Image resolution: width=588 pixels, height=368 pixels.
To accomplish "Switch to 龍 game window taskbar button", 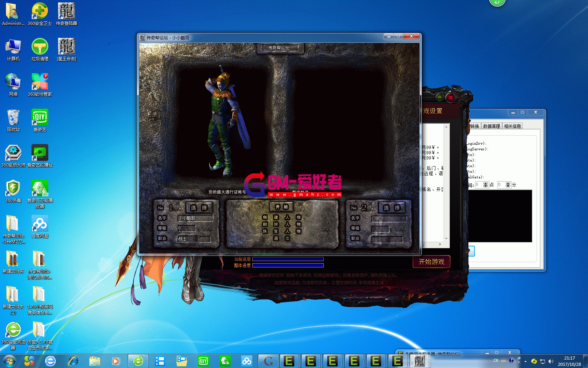I will (x=419, y=361).
